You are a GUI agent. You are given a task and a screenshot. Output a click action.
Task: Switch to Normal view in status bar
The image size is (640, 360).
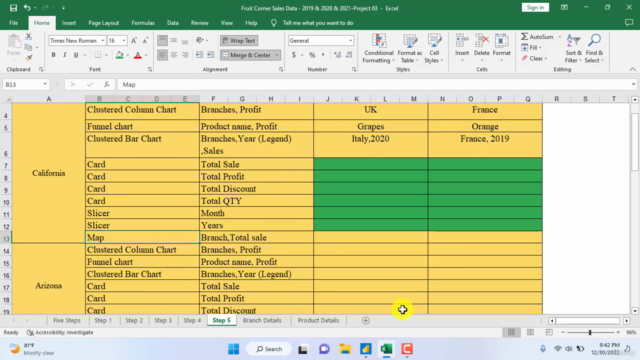tap(511, 333)
